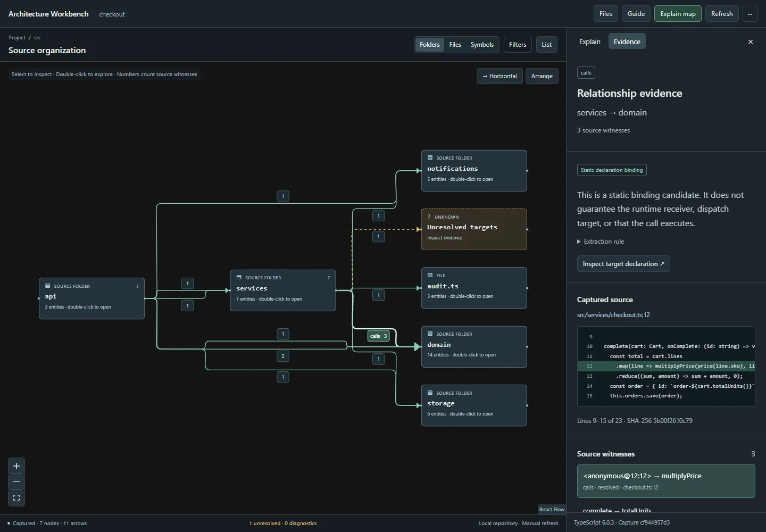766x532 pixels.
Task: Click the calls tag chip
Action: click(x=586, y=73)
